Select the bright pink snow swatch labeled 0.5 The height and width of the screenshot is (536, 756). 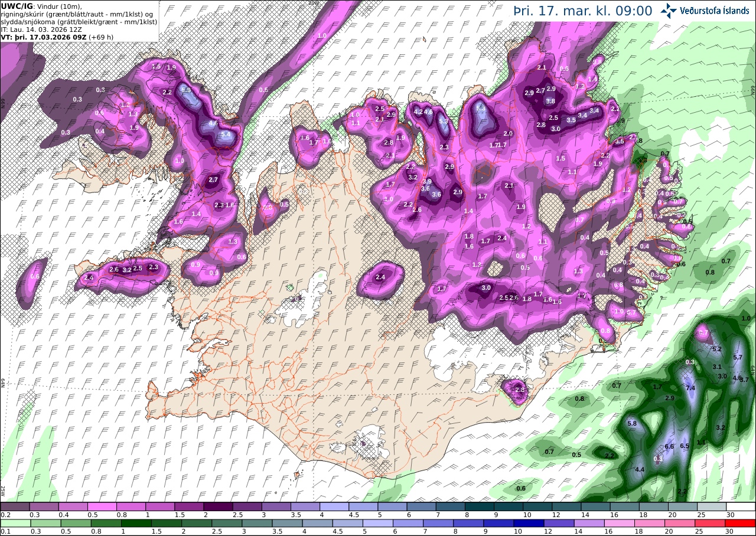click(x=102, y=506)
